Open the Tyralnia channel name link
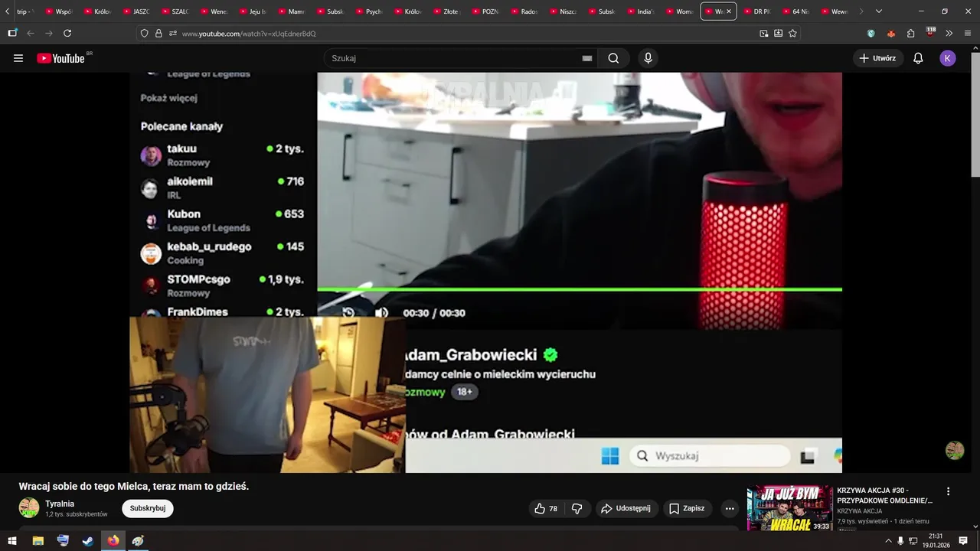 click(x=60, y=504)
